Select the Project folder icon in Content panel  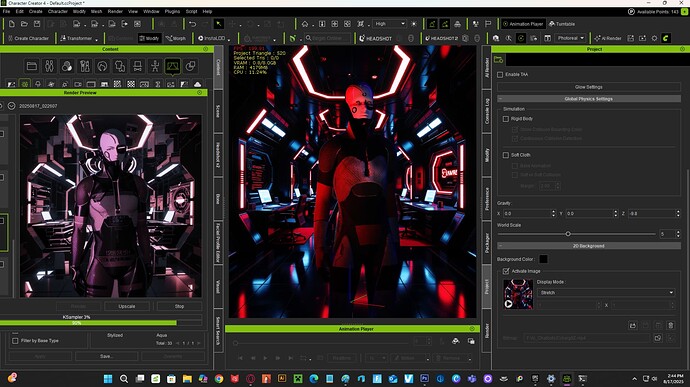pyautogui.click(x=32, y=66)
